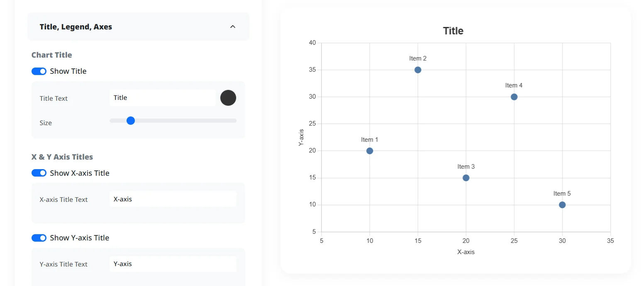Toggle the Show Y-axis Title switch

39,238
